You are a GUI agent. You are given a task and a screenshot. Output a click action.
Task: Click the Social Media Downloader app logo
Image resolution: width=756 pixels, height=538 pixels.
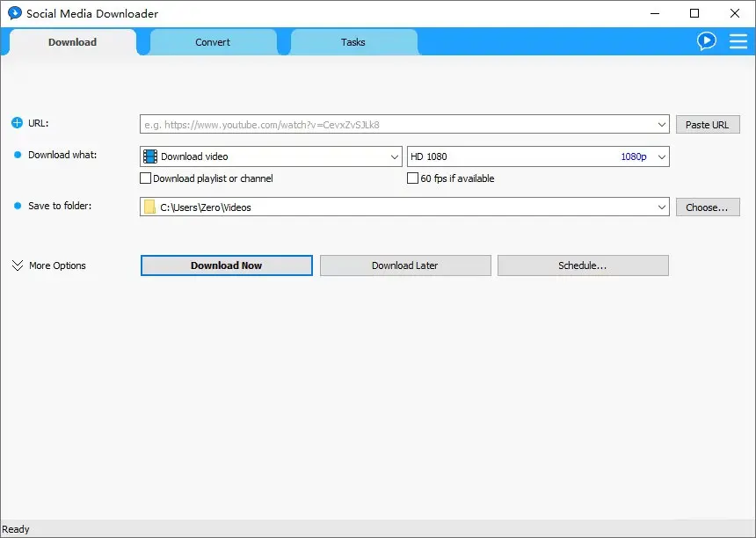tap(15, 13)
